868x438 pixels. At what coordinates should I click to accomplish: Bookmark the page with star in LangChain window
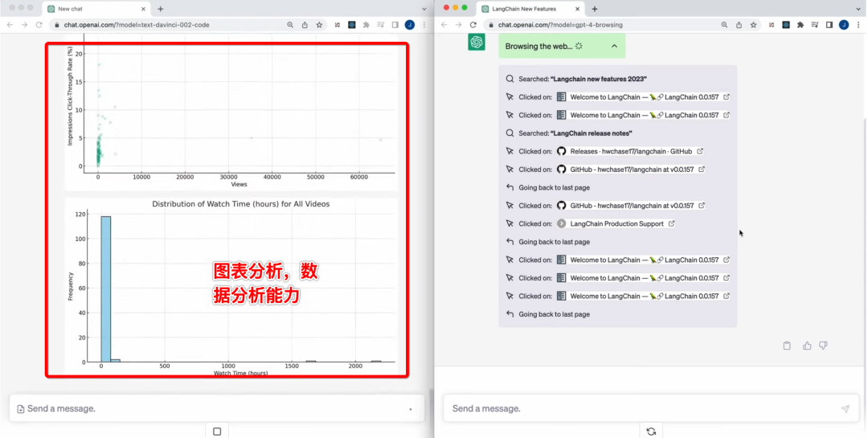click(753, 25)
